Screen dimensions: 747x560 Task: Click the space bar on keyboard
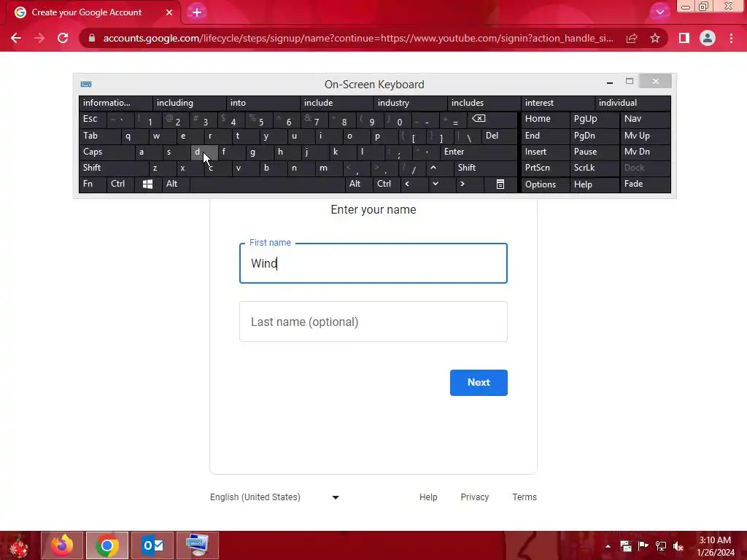tap(267, 184)
